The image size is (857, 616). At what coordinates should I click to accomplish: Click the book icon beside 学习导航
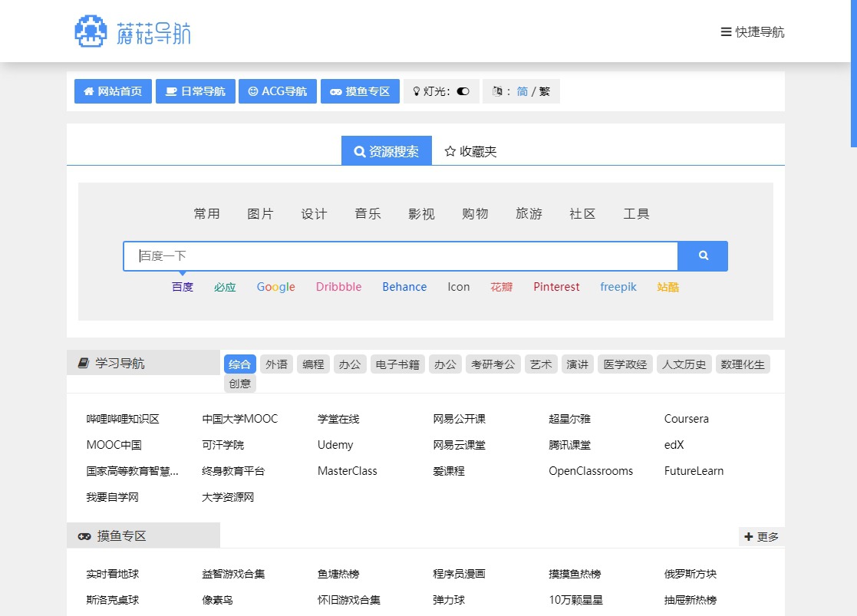83,363
